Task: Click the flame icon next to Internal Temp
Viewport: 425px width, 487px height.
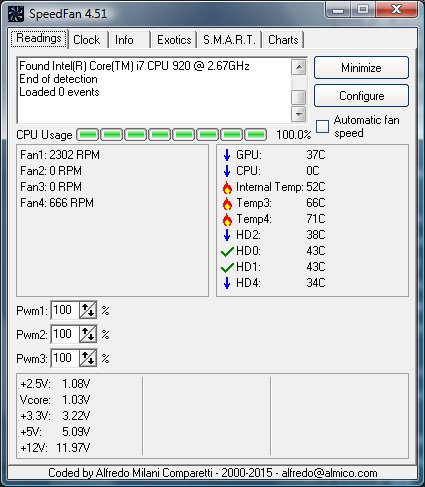Action: [x=227, y=187]
